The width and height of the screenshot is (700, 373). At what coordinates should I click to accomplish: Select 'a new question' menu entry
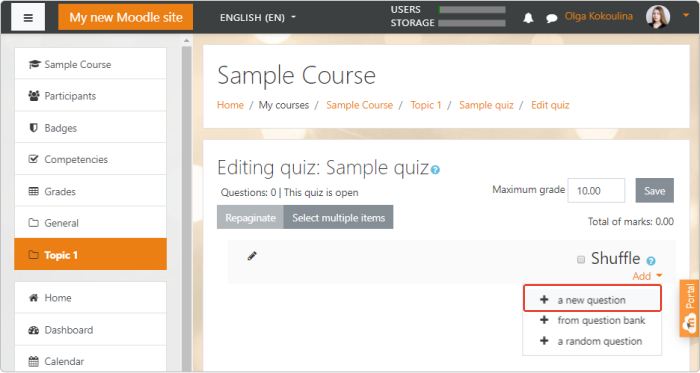pyautogui.click(x=592, y=300)
